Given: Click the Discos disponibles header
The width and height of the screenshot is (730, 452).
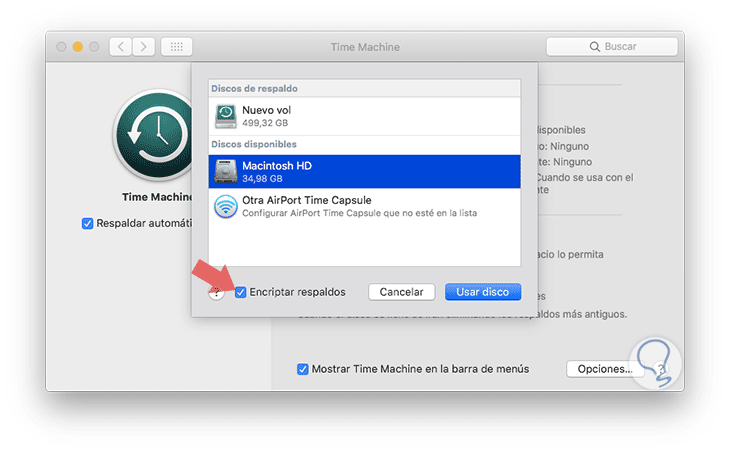Looking at the screenshot, I should (254, 144).
